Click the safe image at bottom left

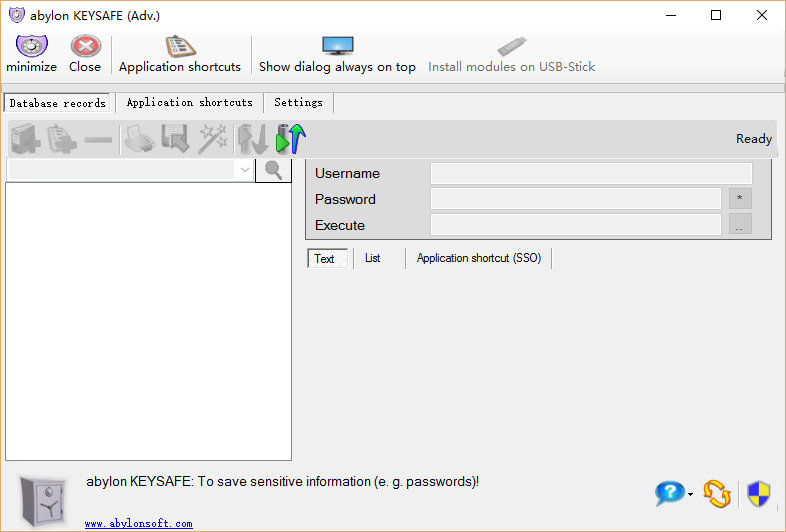click(x=43, y=502)
